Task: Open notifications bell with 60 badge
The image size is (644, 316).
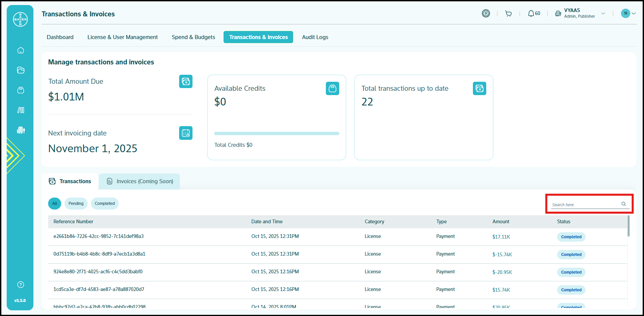Action: (534, 14)
